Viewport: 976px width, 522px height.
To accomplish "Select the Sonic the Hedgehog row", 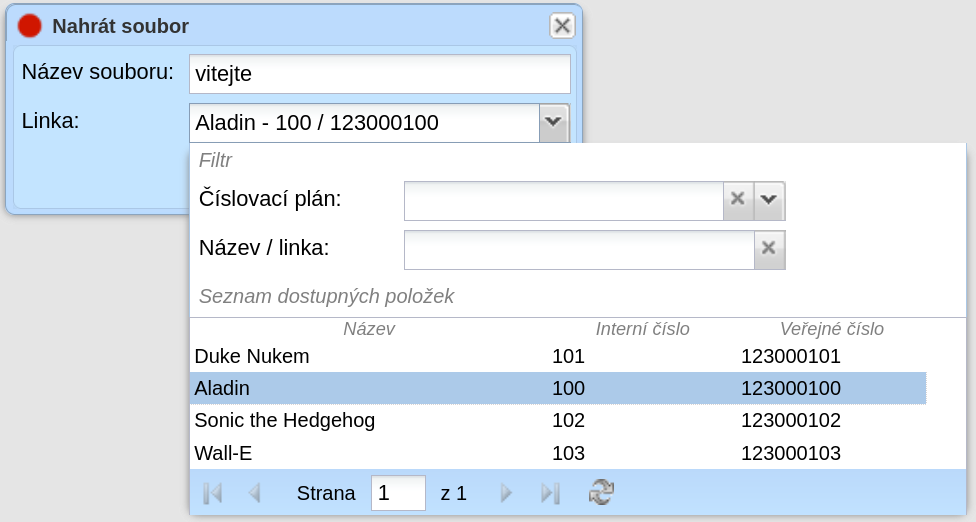I will 558,421.
